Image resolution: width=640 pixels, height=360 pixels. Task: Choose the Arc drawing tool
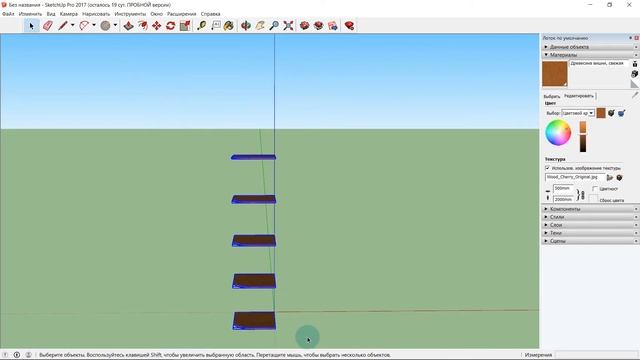(x=84, y=26)
